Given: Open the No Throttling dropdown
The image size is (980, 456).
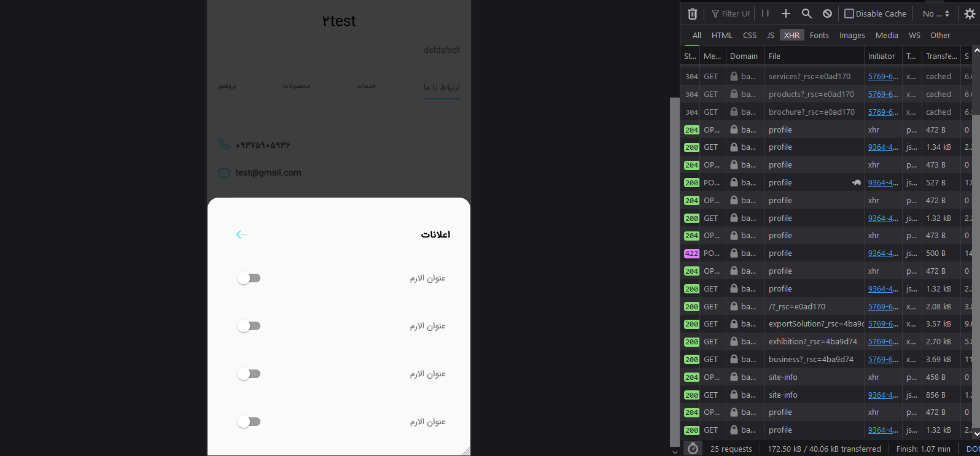Looking at the screenshot, I should tap(936, 14).
